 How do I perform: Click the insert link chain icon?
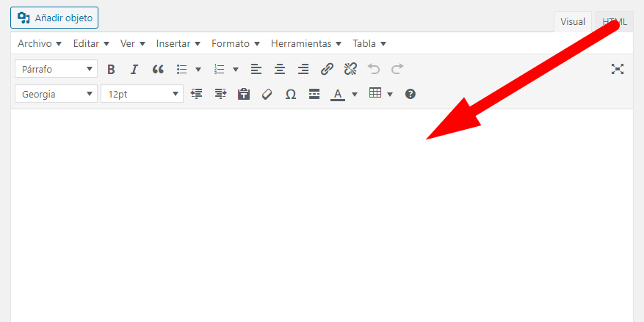pyautogui.click(x=327, y=70)
